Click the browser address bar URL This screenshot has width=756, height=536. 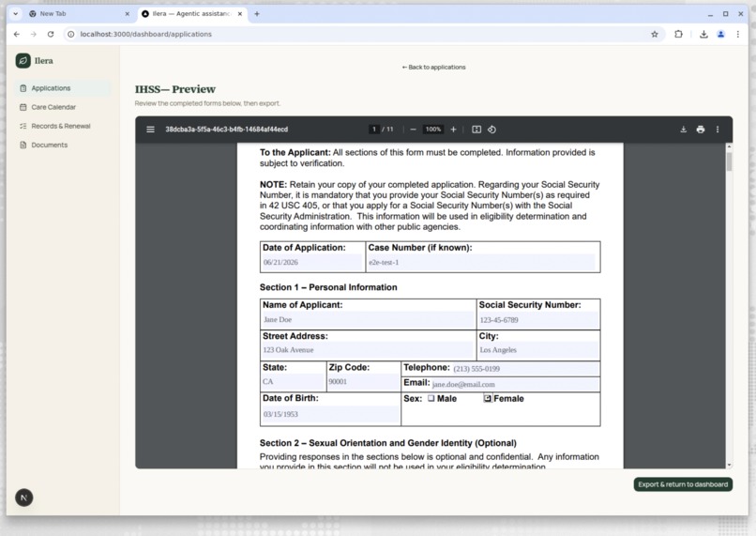(x=146, y=34)
